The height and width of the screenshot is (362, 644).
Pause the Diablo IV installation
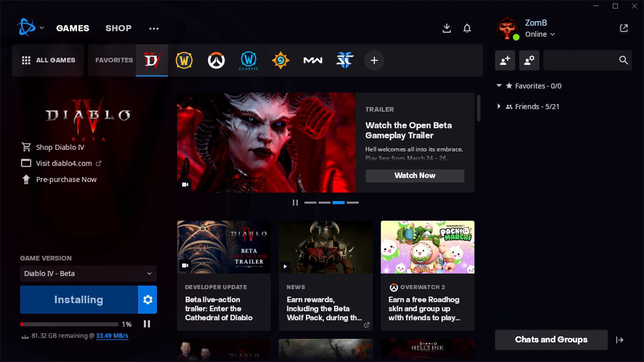tap(147, 324)
